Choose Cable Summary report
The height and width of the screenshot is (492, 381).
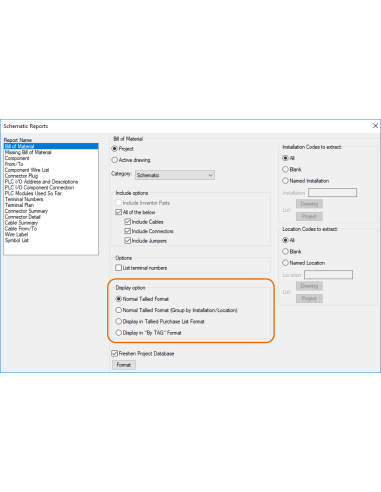[x=21, y=223]
